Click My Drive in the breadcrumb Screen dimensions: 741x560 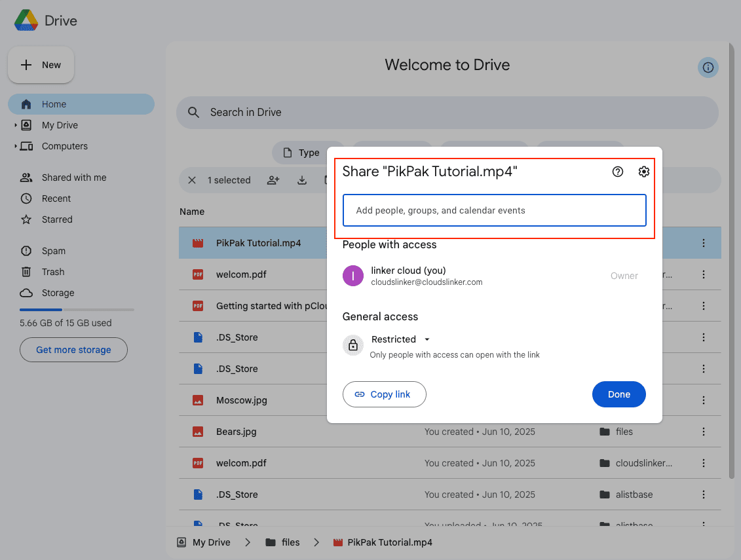click(x=204, y=542)
